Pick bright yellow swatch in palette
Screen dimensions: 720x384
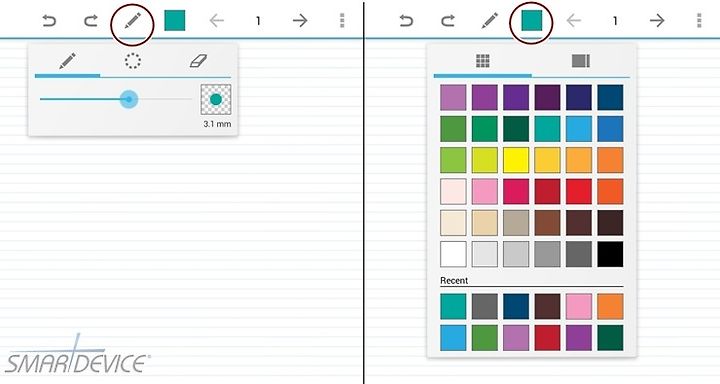tap(516, 160)
